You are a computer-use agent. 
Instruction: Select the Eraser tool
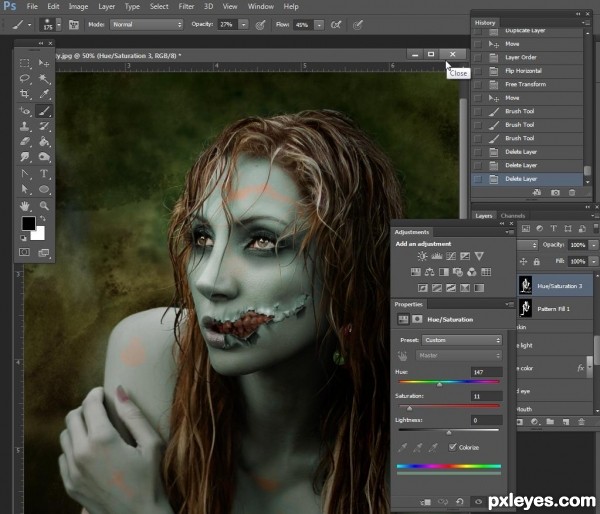(25, 142)
